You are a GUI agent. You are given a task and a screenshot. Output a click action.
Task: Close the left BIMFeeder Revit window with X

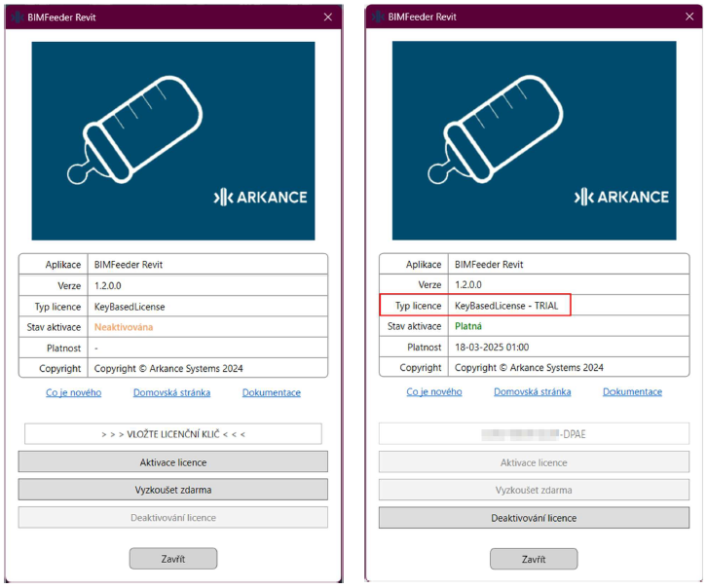pyautogui.click(x=328, y=17)
